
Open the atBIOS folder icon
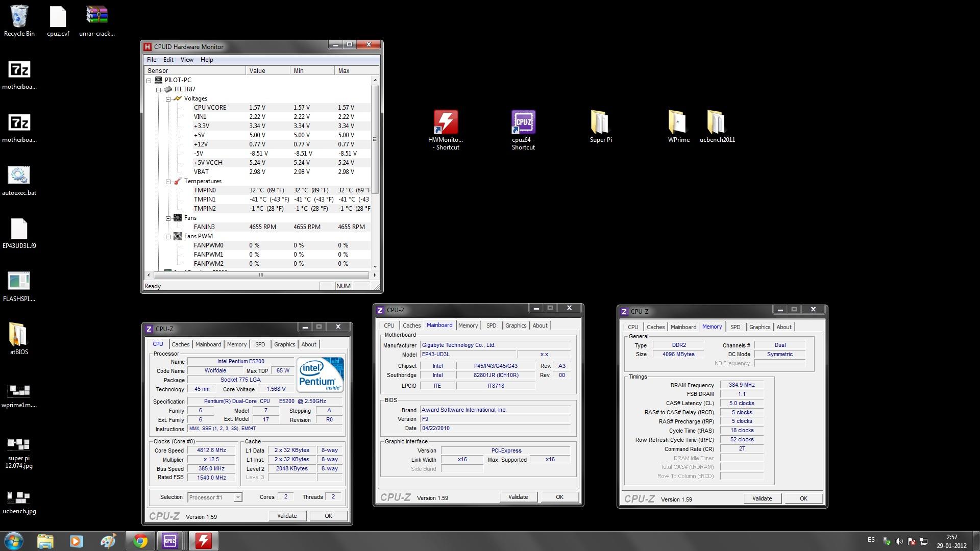19,339
